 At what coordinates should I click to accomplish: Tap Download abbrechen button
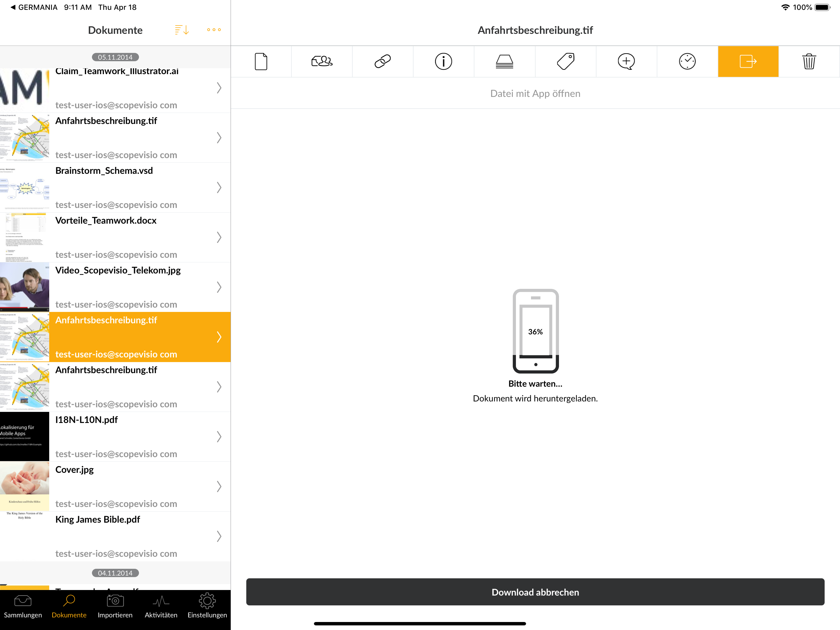pyautogui.click(x=535, y=592)
